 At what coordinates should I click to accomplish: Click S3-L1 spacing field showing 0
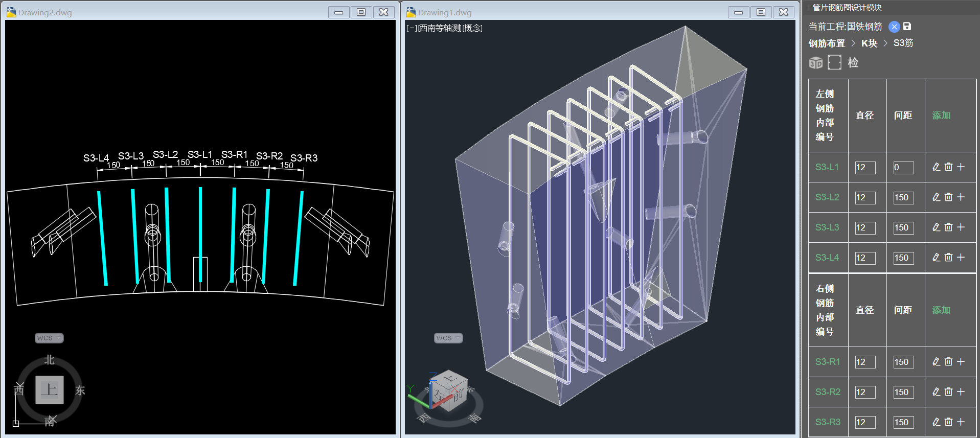click(903, 168)
